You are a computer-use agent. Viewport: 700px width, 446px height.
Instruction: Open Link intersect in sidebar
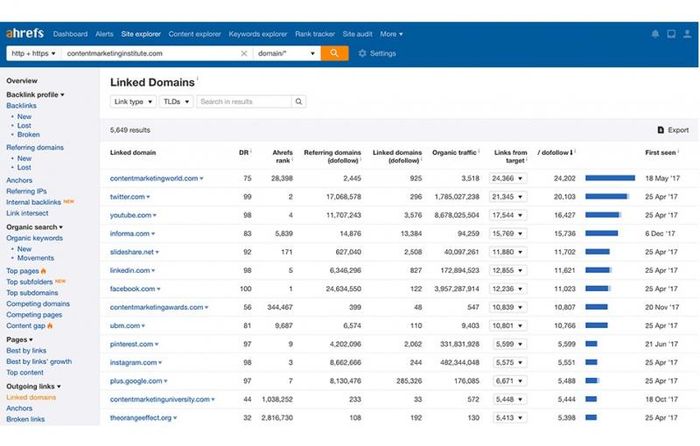click(27, 213)
